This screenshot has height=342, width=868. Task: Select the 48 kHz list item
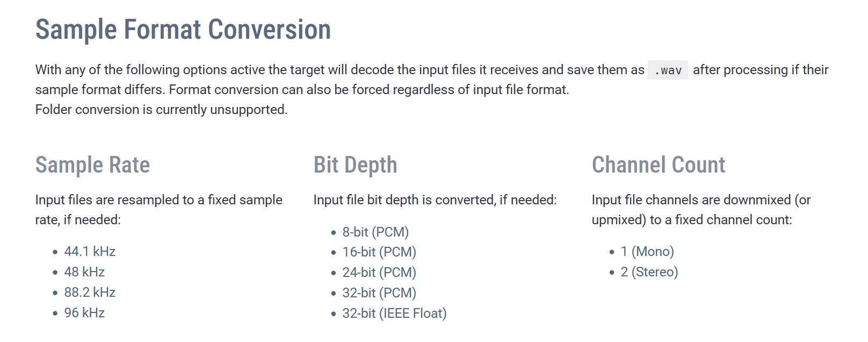(84, 272)
